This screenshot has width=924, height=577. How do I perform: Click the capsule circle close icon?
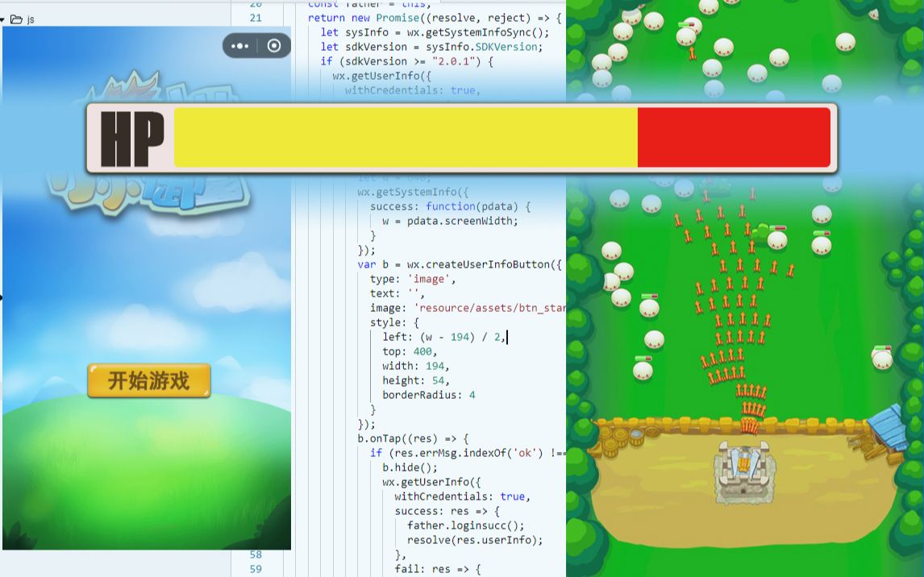[274, 46]
